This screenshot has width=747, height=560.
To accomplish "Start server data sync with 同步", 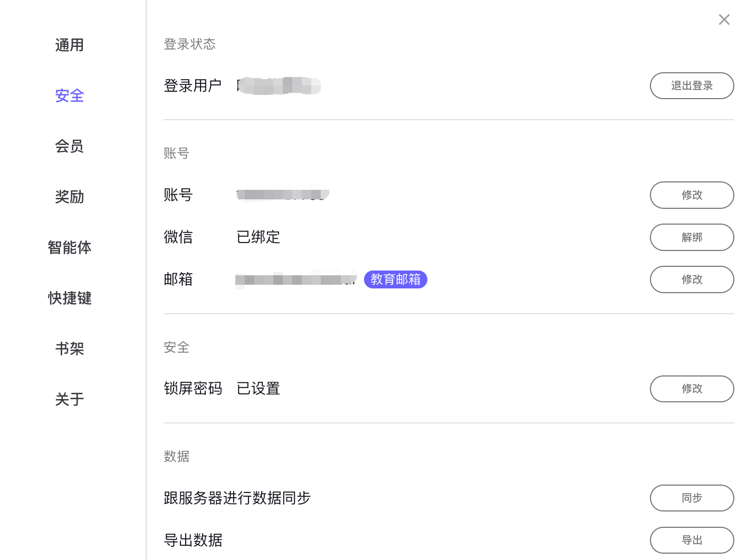I will coord(692,498).
